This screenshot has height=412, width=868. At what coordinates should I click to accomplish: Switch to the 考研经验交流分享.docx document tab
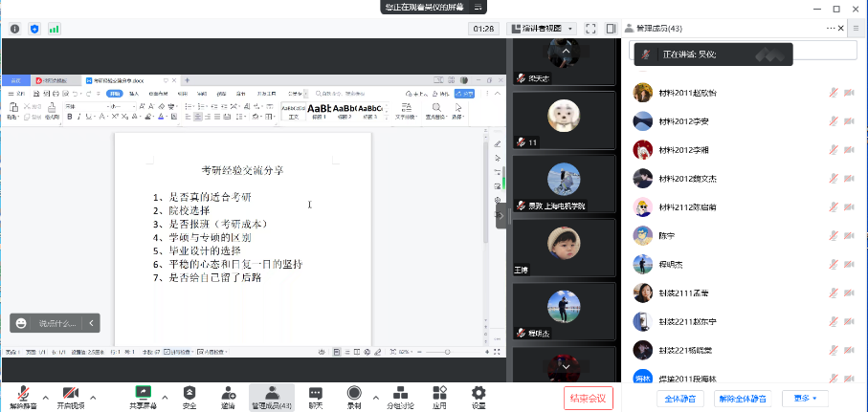[x=124, y=80]
